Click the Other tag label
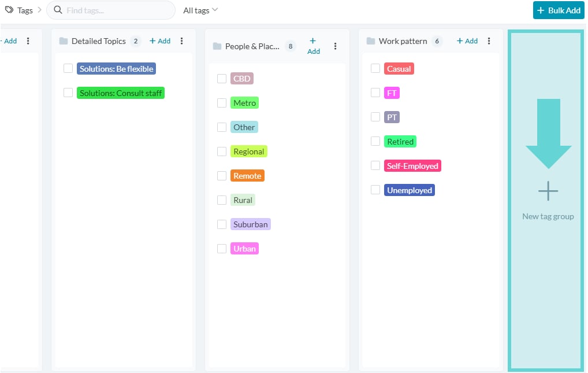 244,127
